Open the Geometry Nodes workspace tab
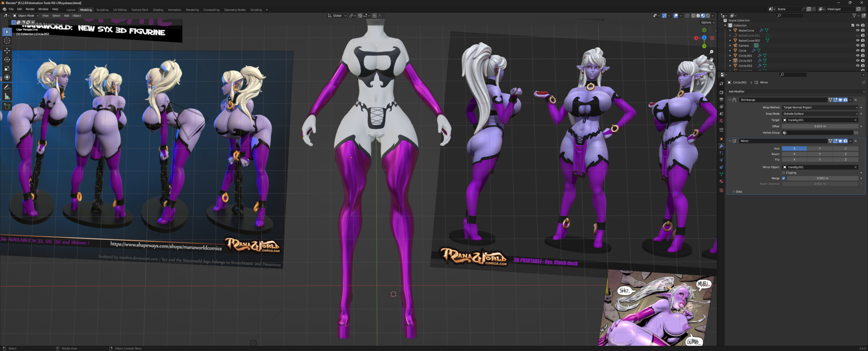The image size is (868, 351). [x=235, y=10]
